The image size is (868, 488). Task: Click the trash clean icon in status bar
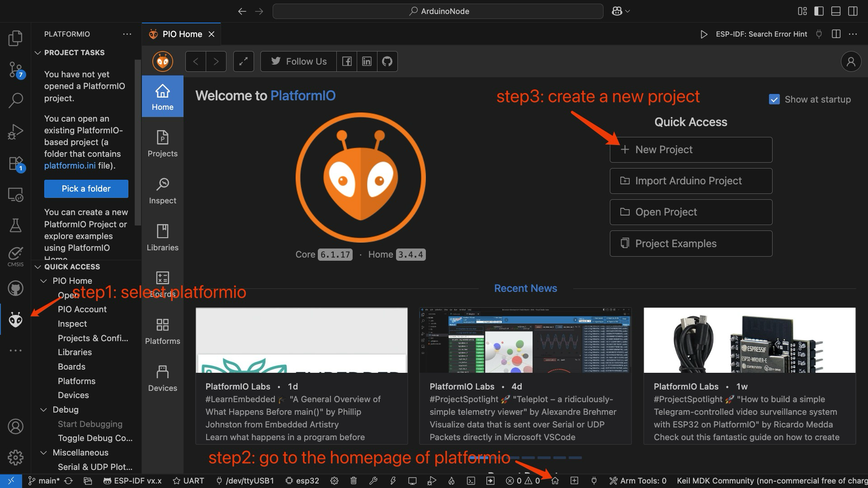tap(354, 481)
